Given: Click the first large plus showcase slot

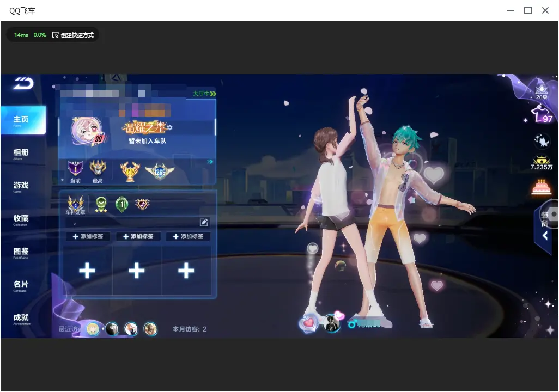Looking at the screenshot, I should click(x=87, y=271).
